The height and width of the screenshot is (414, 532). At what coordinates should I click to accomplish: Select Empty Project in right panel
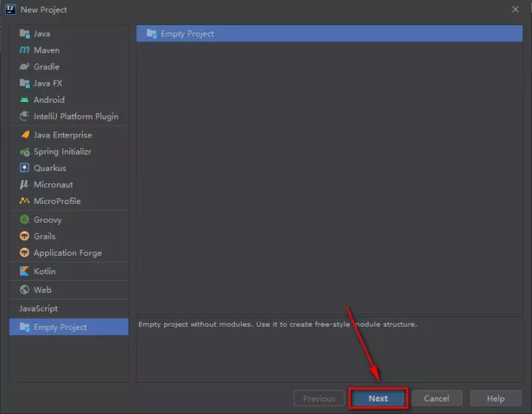(x=187, y=33)
